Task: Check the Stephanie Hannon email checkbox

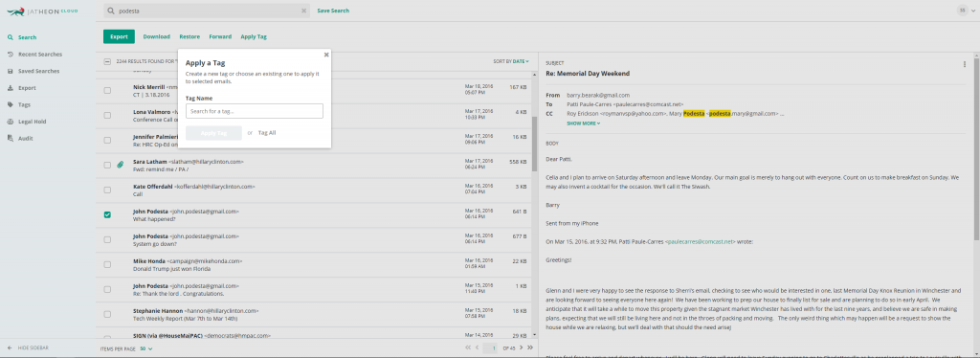Action: pos(107,314)
